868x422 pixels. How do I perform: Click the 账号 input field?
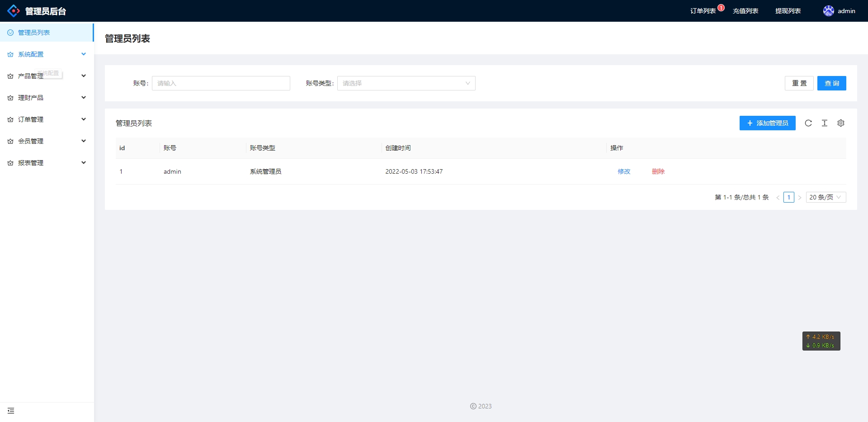click(221, 83)
